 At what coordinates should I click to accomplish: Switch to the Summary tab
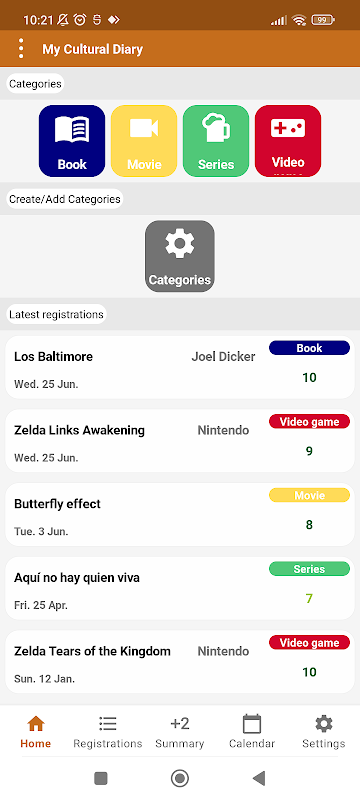[x=179, y=732]
